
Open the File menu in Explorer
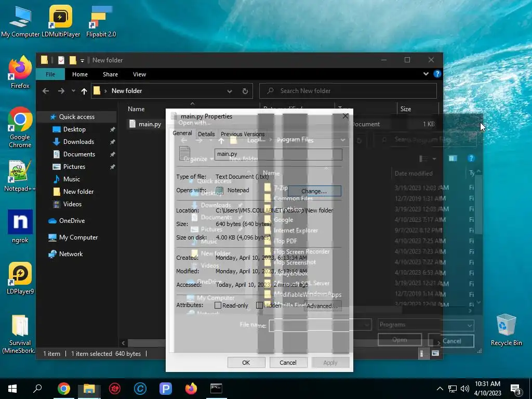50,74
